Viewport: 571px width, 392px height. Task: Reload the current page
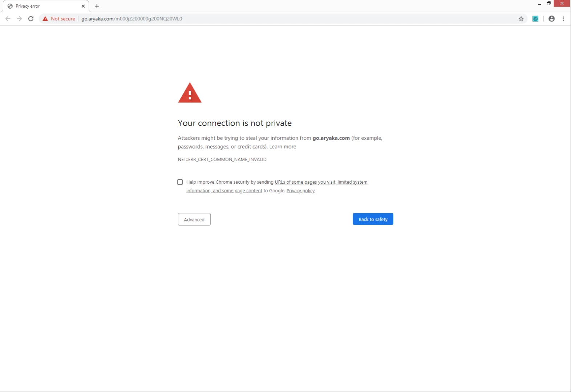(31, 19)
